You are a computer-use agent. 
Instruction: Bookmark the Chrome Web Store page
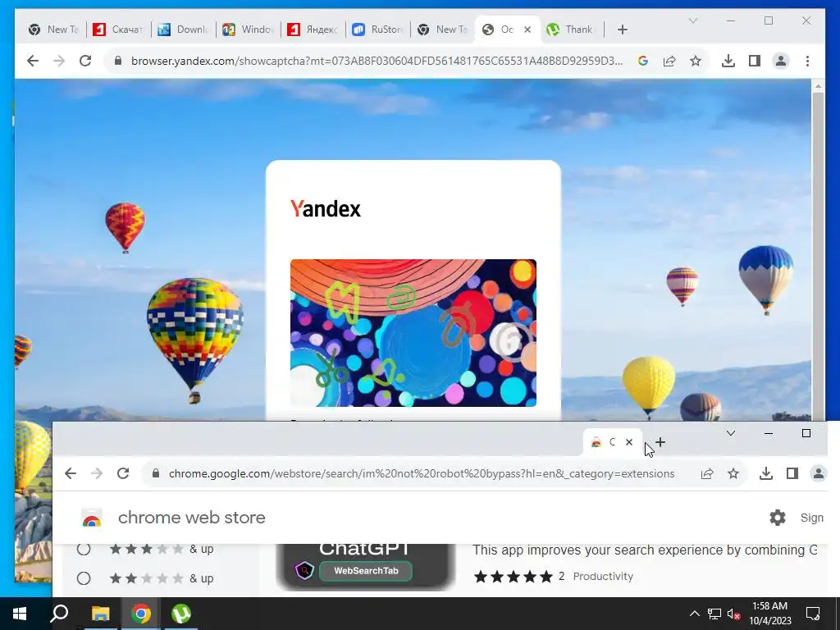pos(733,473)
